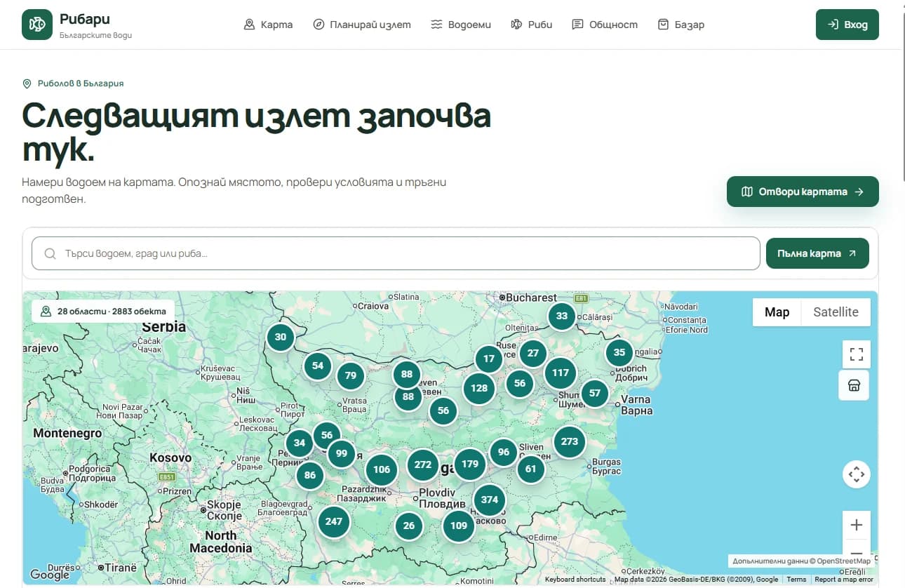Click the search magnifier icon
Image resolution: width=905 pixels, height=588 pixels.
pyautogui.click(x=50, y=253)
